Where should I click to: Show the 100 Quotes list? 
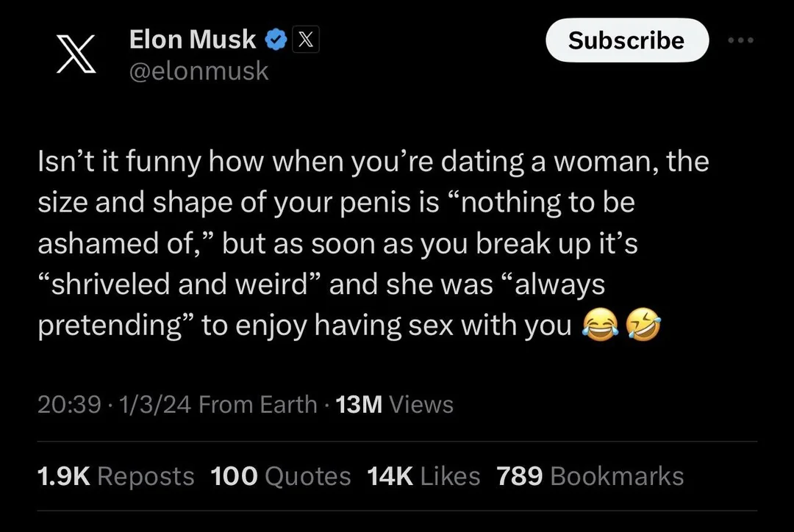tap(281, 476)
